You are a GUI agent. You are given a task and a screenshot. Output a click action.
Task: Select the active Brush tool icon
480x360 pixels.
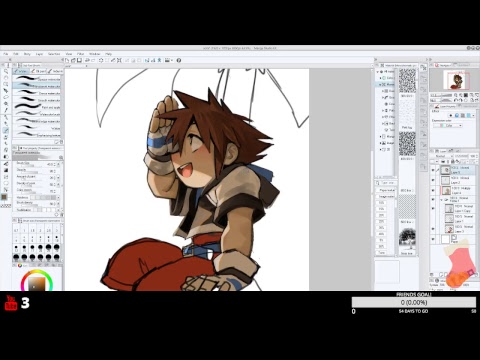(x=6, y=130)
